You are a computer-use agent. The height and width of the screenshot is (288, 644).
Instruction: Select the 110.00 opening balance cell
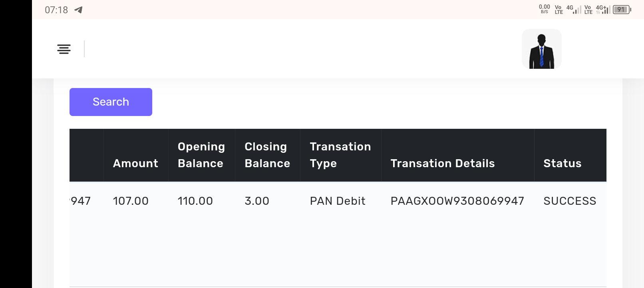195,201
